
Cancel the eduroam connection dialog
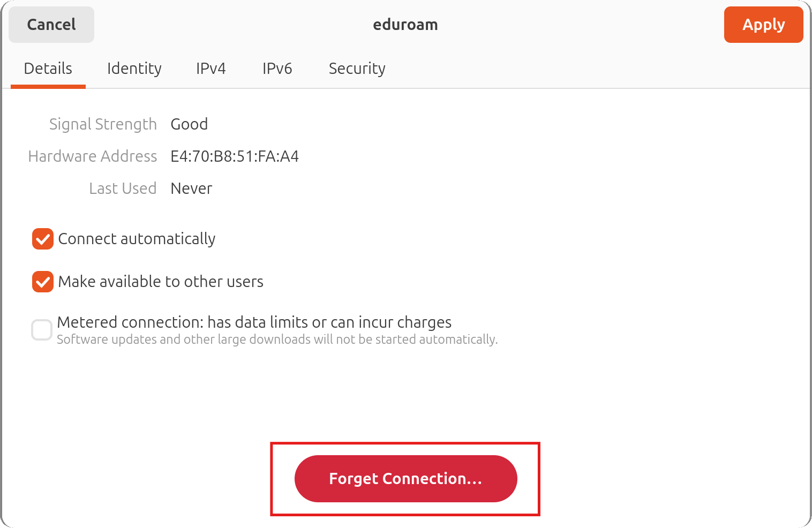51,25
